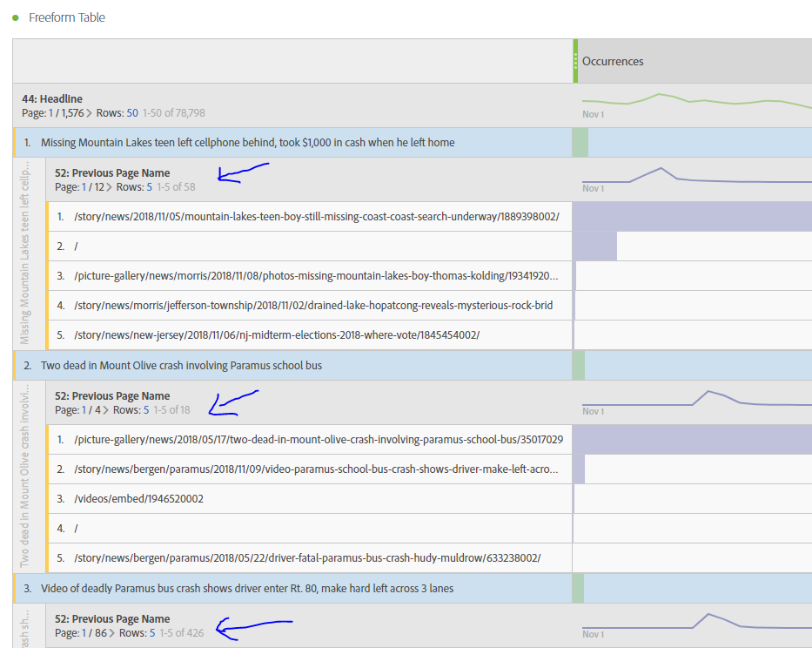
Task: Click the green dot beside Freeform Table
Action: tap(16, 17)
